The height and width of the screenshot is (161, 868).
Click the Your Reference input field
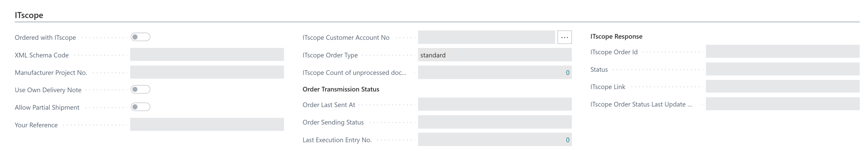click(207, 125)
